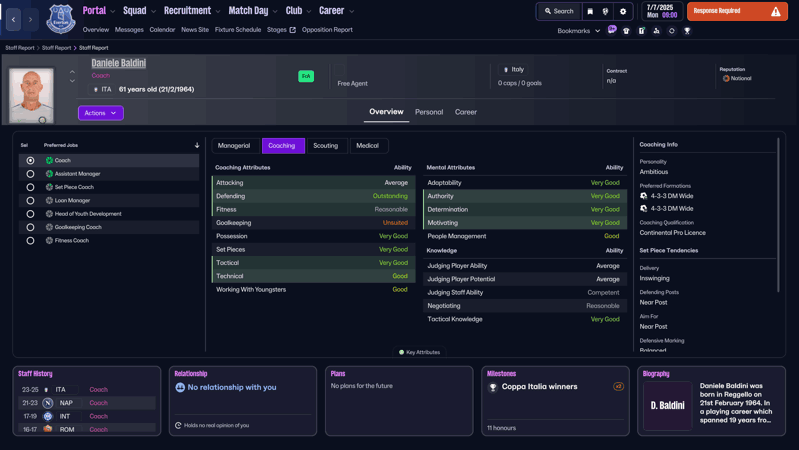Open the hierarchy bookmark icon

(656, 31)
